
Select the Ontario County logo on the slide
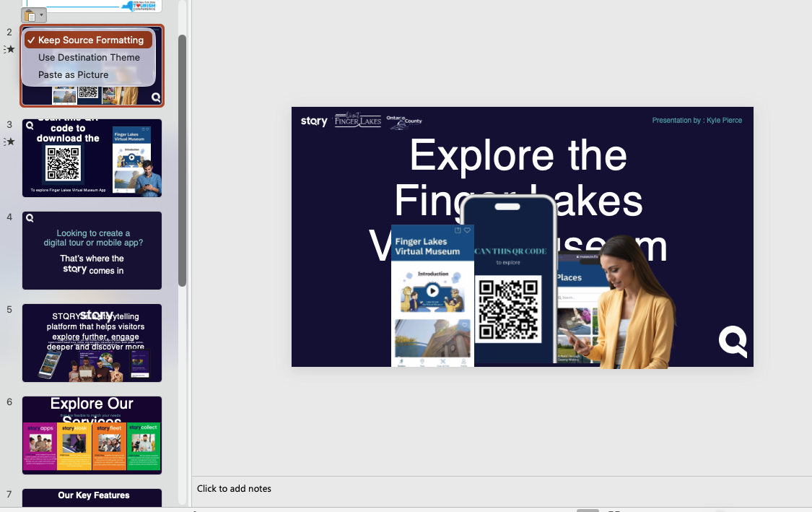[x=404, y=122]
